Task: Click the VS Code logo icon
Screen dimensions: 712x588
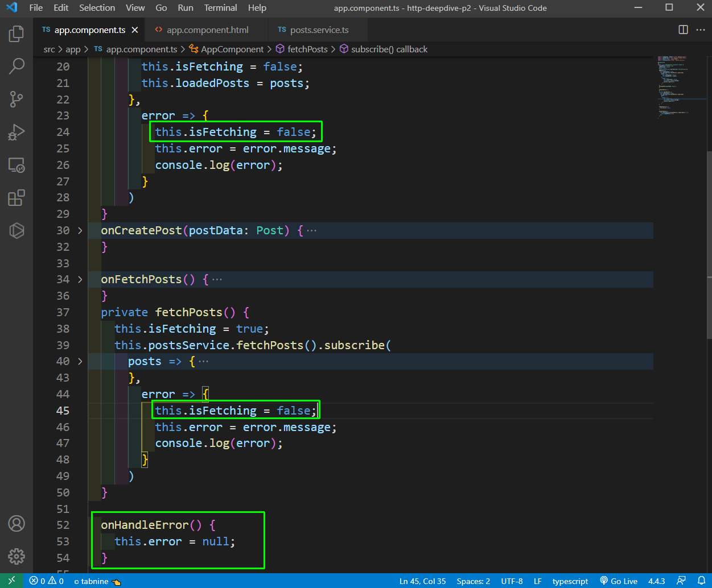Action: (x=11, y=8)
